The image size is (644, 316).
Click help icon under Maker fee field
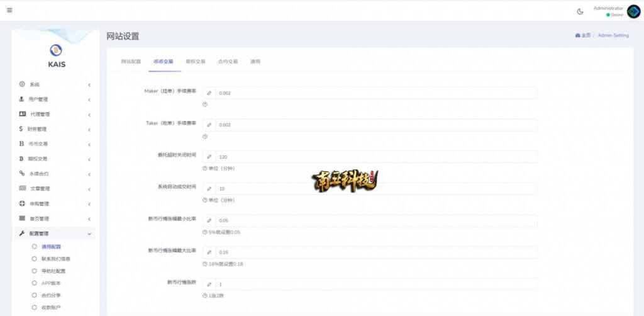pyautogui.click(x=205, y=104)
